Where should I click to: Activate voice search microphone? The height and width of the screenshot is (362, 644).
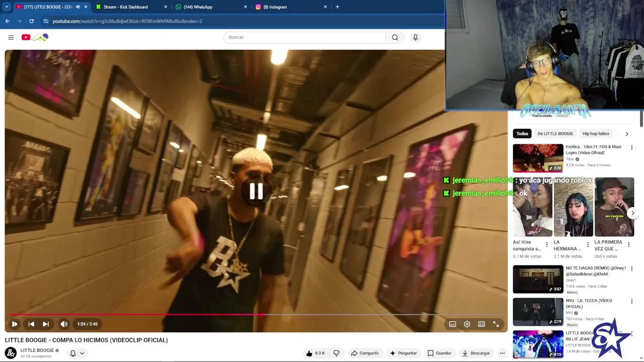click(x=415, y=37)
